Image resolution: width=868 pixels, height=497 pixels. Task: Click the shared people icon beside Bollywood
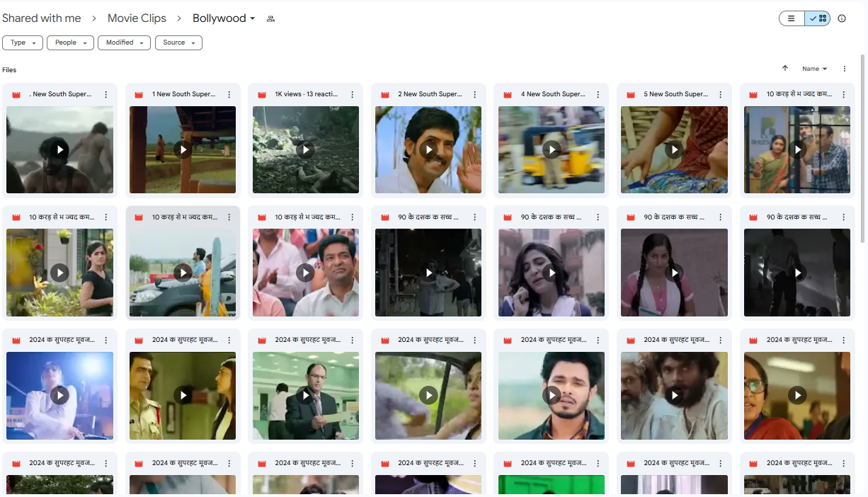click(x=270, y=19)
